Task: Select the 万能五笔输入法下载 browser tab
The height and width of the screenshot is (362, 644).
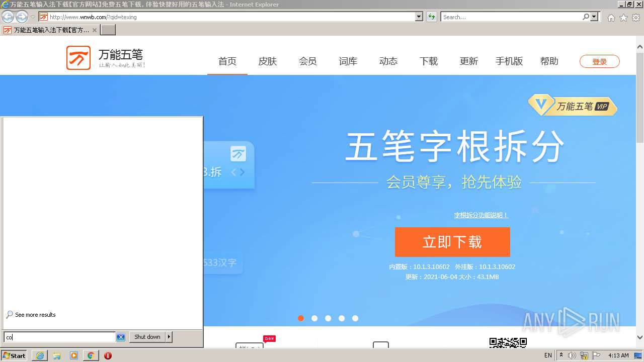Action: pyautogui.click(x=50, y=30)
